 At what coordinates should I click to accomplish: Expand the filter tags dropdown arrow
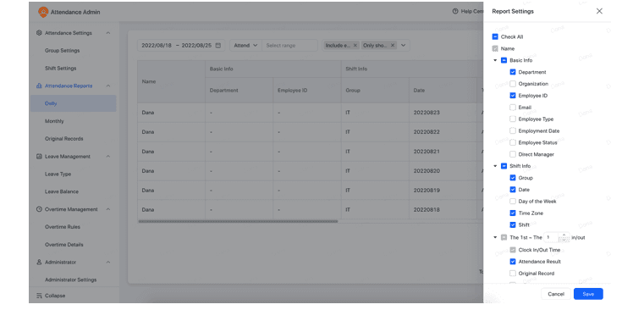tap(404, 45)
